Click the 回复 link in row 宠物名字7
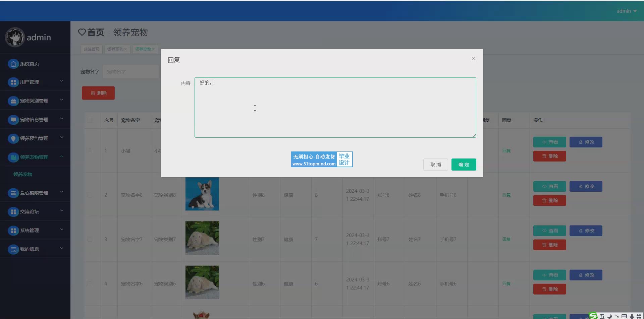644x319 pixels. point(506,239)
